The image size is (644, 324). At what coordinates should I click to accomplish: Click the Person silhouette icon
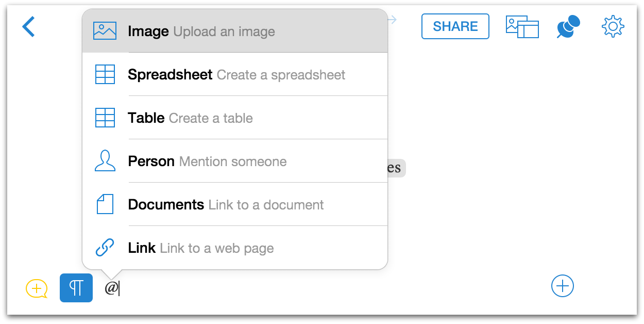tap(105, 161)
